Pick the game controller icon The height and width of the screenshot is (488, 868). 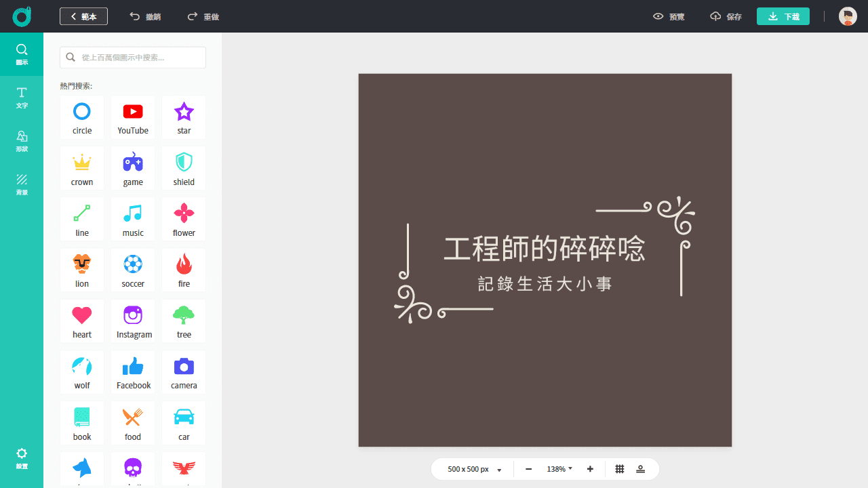click(x=133, y=167)
